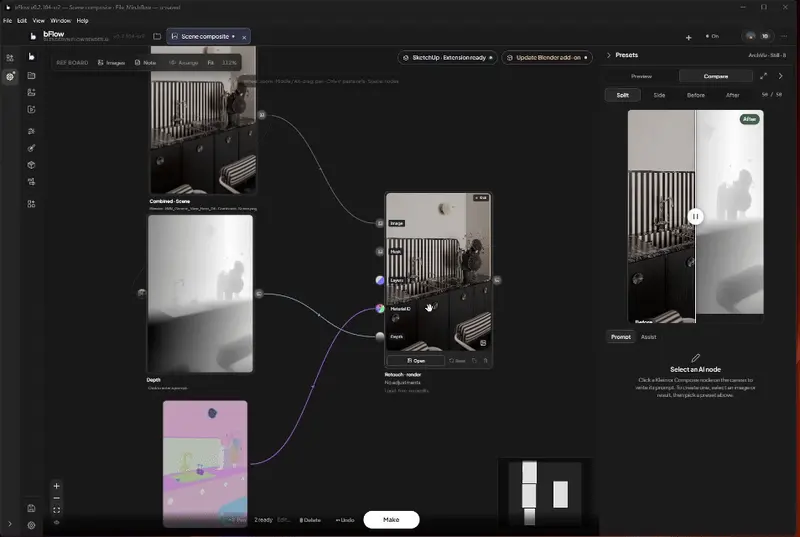Open the File menu

coord(7,21)
